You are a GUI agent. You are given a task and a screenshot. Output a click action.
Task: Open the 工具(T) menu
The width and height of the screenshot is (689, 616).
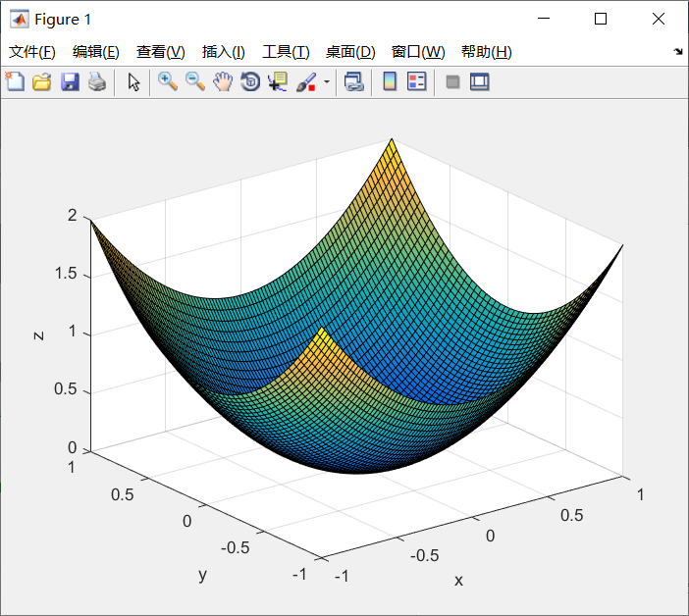(x=286, y=52)
